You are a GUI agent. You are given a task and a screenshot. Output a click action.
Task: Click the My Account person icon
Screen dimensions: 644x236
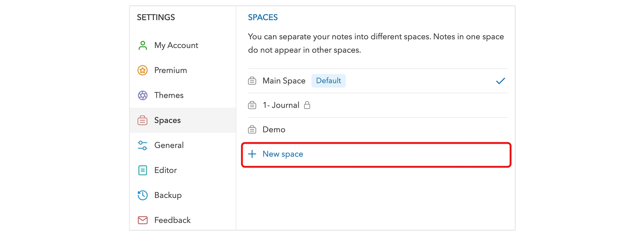pyautogui.click(x=143, y=45)
